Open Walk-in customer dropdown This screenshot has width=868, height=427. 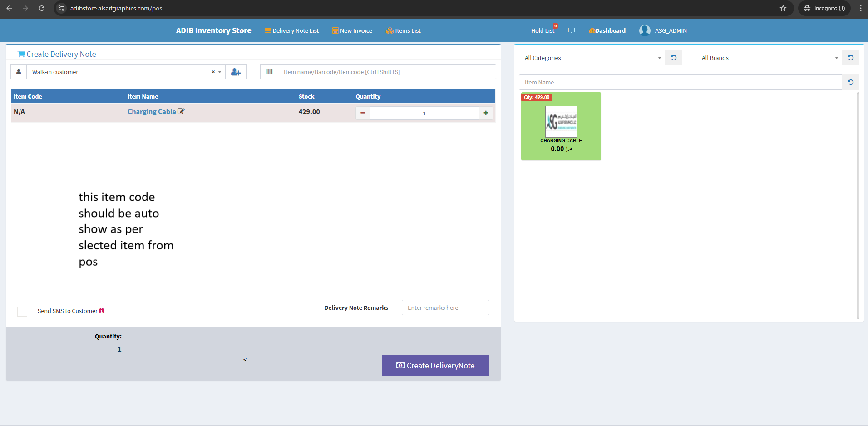click(126, 72)
